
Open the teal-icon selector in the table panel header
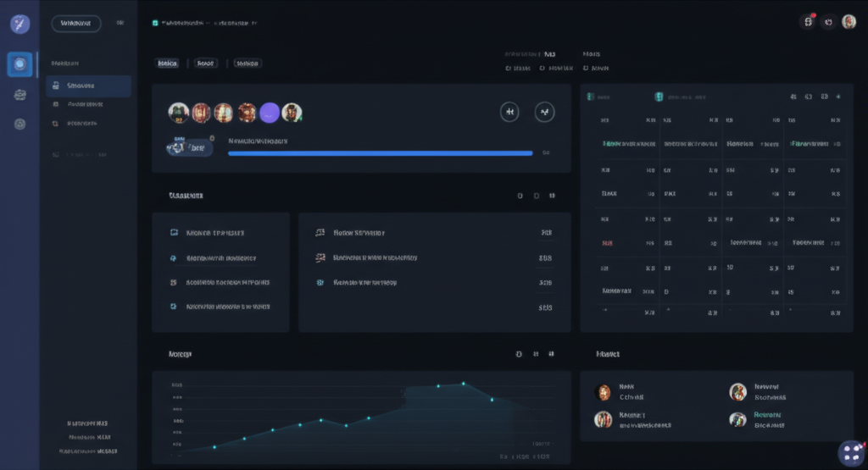(658, 97)
